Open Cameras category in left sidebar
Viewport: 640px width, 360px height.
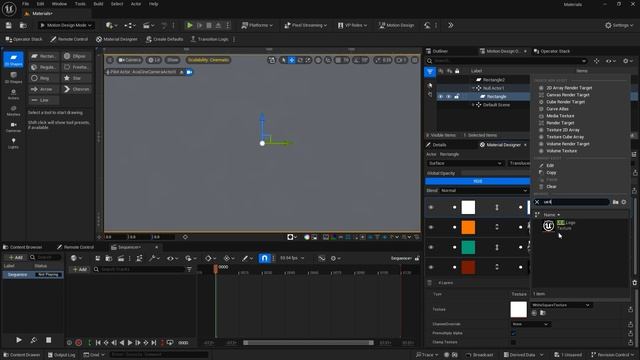(x=13, y=127)
